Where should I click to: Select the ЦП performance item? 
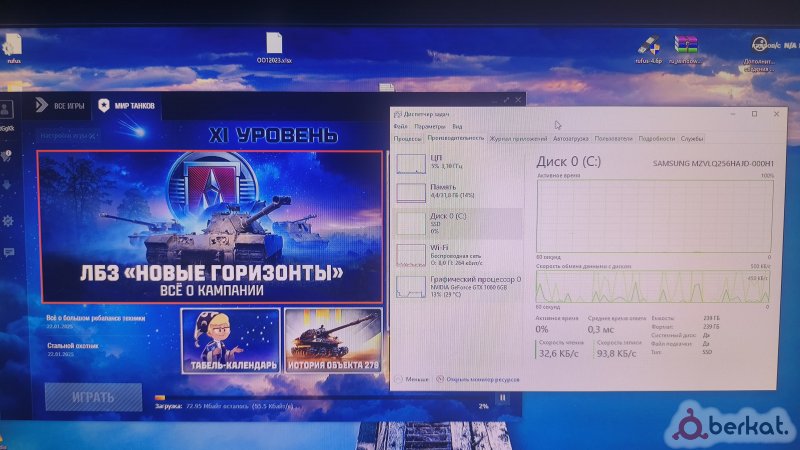(x=458, y=163)
